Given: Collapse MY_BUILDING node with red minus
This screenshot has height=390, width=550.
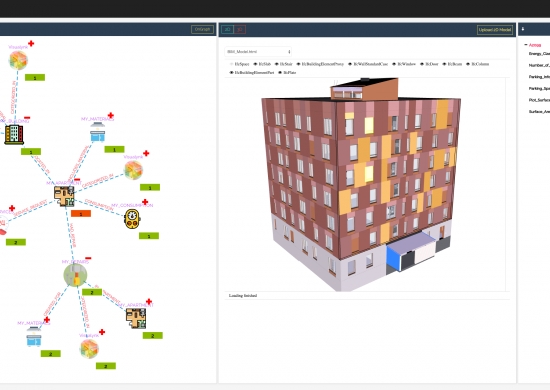Looking at the screenshot, I should pos(27,118).
